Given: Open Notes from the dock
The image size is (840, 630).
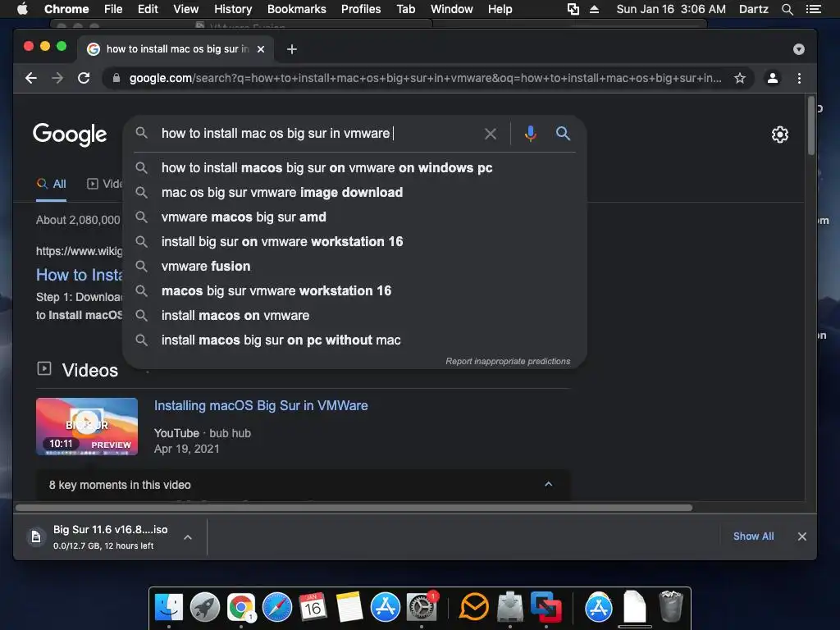Looking at the screenshot, I should (x=349, y=607).
